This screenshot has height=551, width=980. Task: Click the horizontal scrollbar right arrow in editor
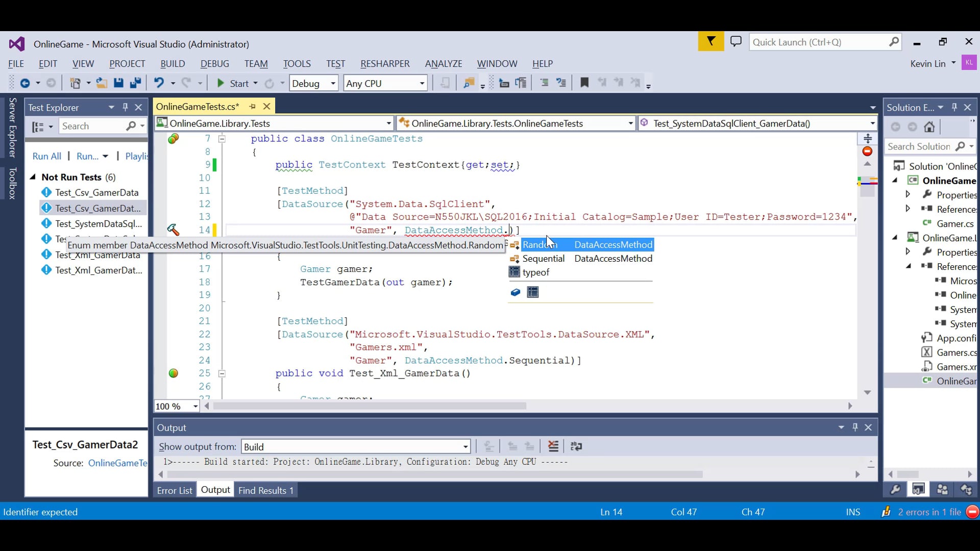tap(850, 406)
